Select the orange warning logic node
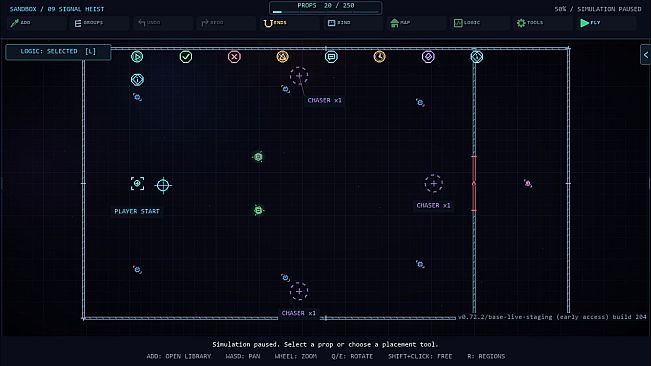This screenshot has height=366, width=651. [282, 56]
